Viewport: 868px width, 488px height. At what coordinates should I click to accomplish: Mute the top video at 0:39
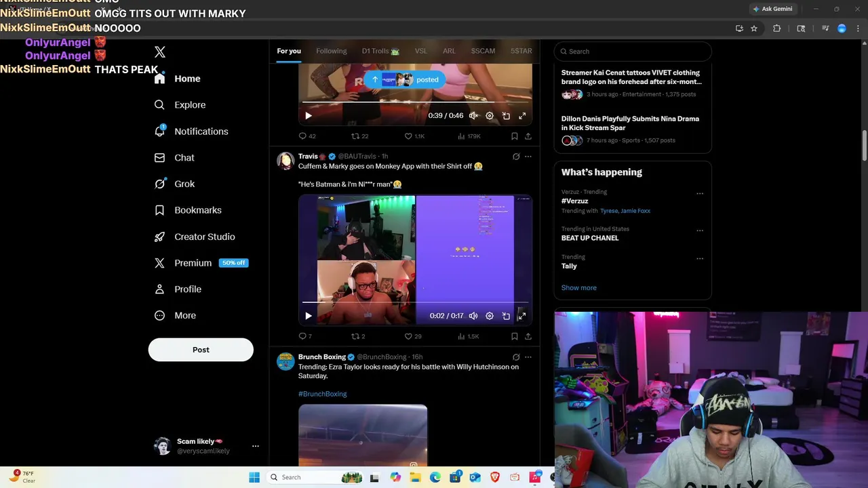(473, 116)
